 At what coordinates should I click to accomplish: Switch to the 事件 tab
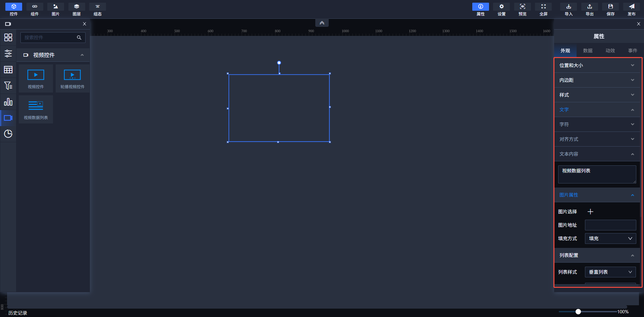click(633, 51)
